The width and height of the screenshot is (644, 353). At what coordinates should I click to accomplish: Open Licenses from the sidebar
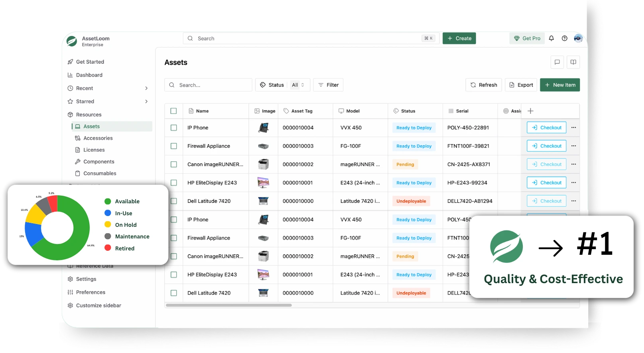pos(94,150)
